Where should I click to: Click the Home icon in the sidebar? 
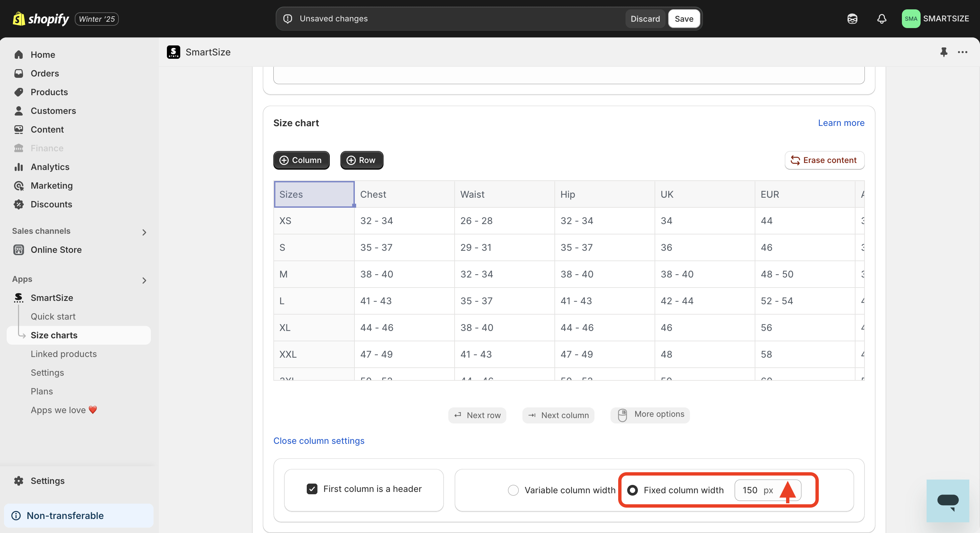click(x=19, y=54)
